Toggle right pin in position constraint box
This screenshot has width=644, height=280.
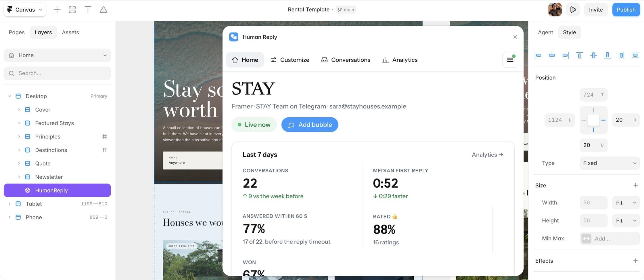click(603, 120)
